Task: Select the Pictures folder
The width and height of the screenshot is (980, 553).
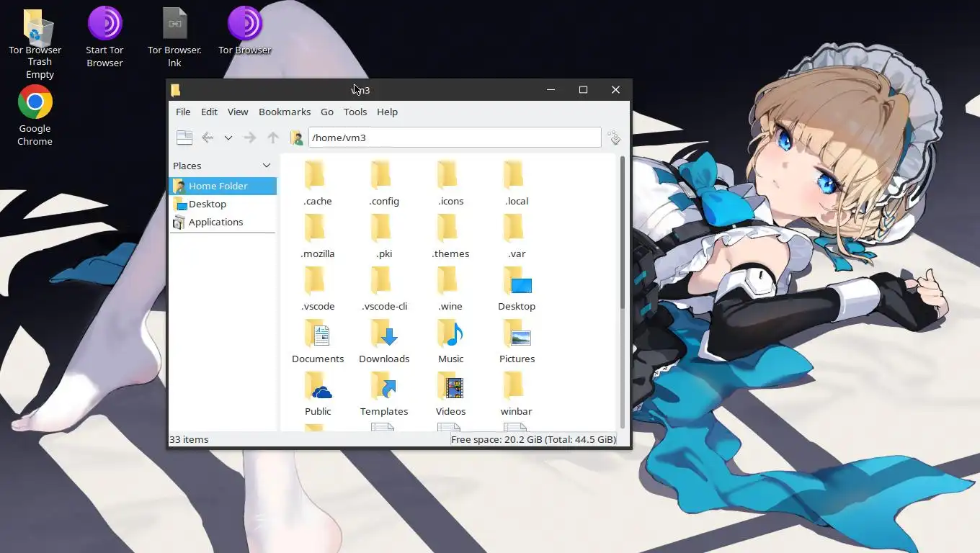Action: tap(517, 341)
